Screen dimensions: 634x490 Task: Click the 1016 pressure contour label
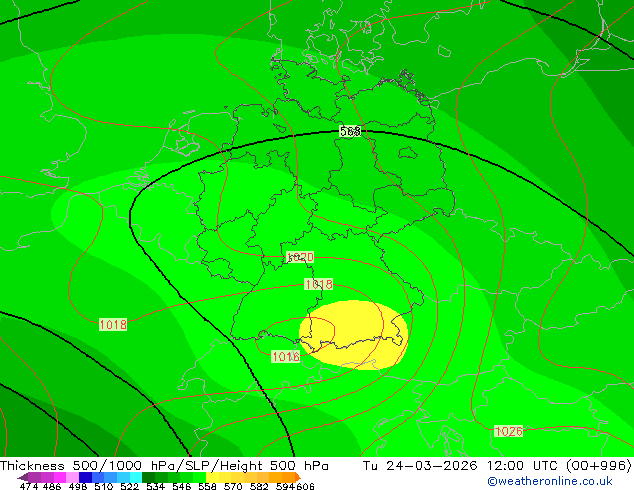pyautogui.click(x=285, y=356)
